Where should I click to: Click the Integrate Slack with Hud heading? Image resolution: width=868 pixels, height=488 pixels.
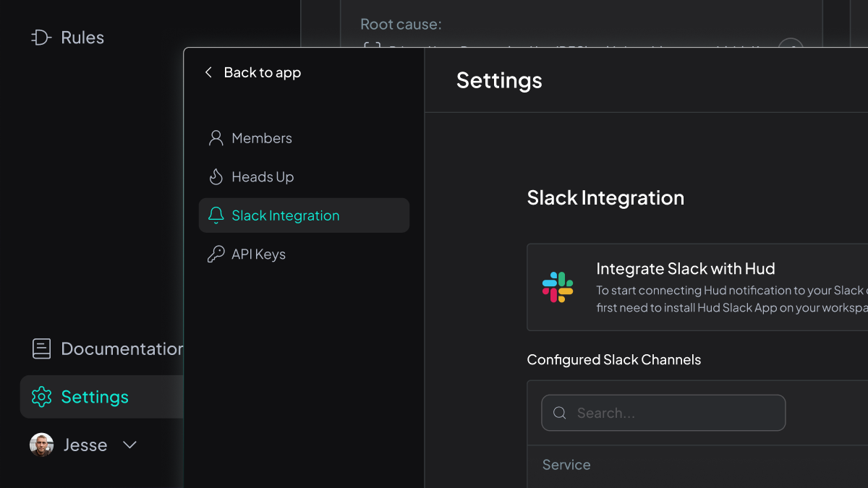686,269
